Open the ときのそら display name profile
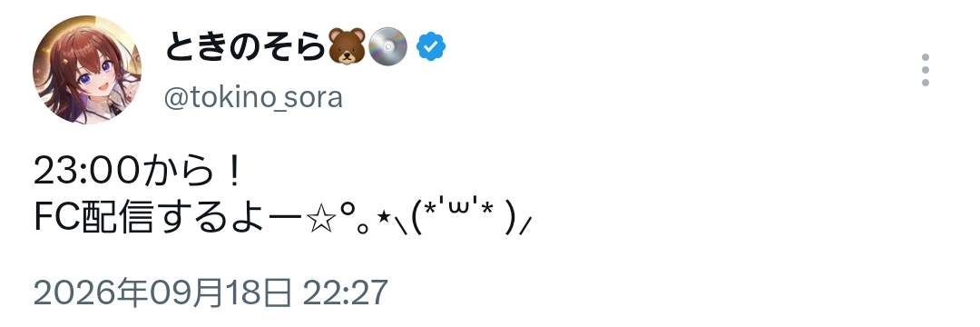 point(246,47)
